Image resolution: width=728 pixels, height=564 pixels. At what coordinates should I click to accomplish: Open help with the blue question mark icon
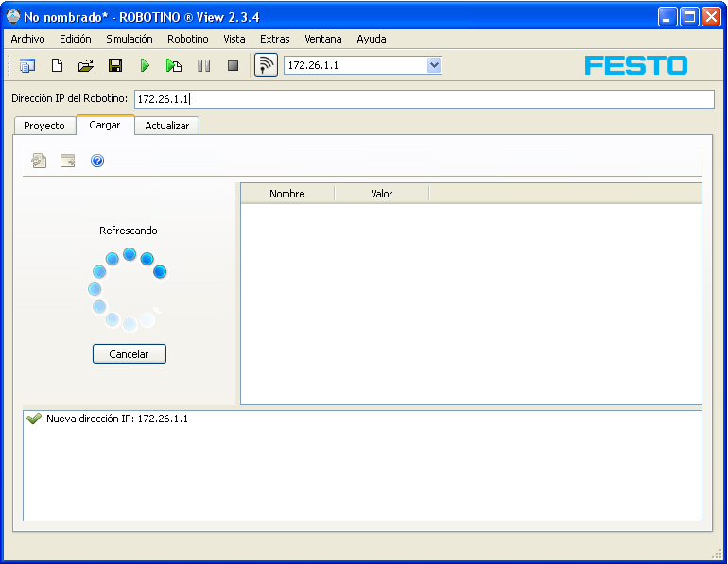click(97, 161)
